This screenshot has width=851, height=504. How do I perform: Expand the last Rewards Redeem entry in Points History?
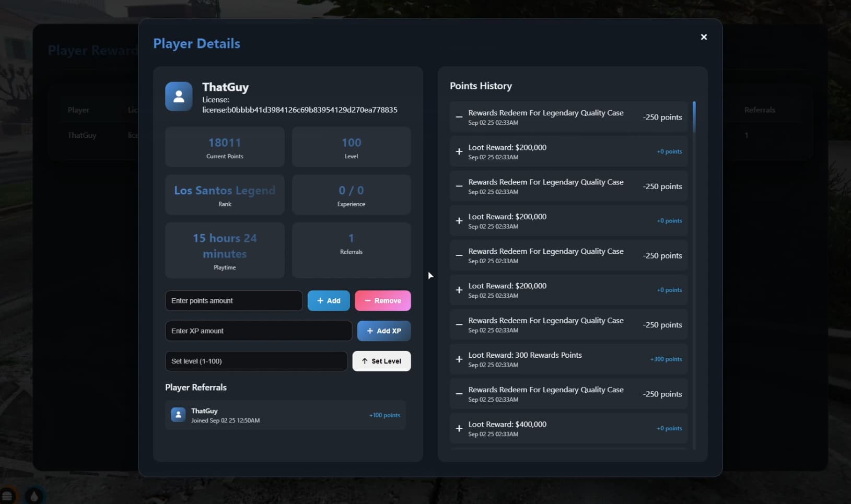click(568, 394)
